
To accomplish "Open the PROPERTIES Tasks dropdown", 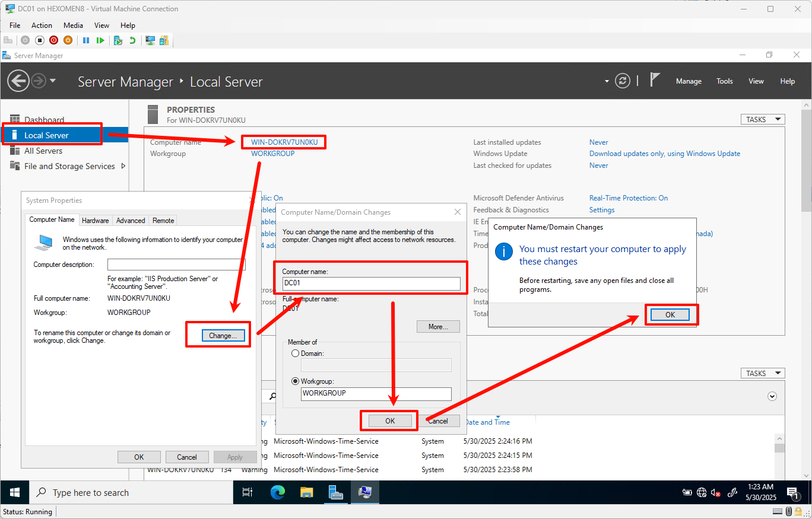I will click(763, 119).
